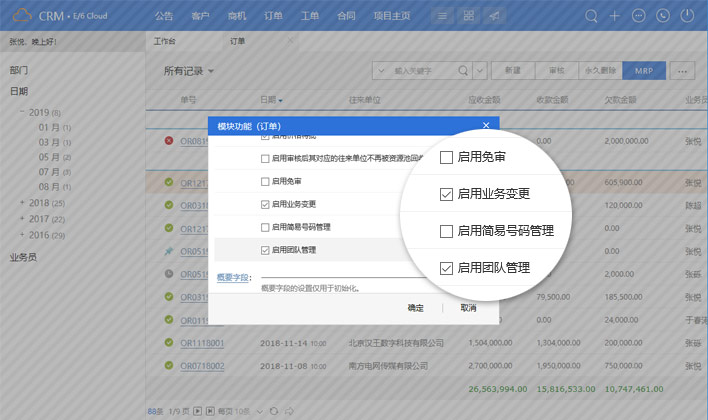Click the plus add icon in header

click(x=615, y=16)
